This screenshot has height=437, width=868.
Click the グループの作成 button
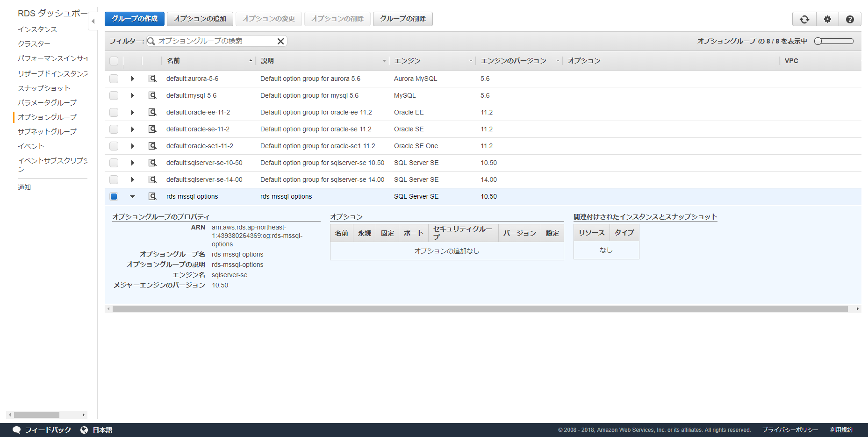click(x=134, y=19)
